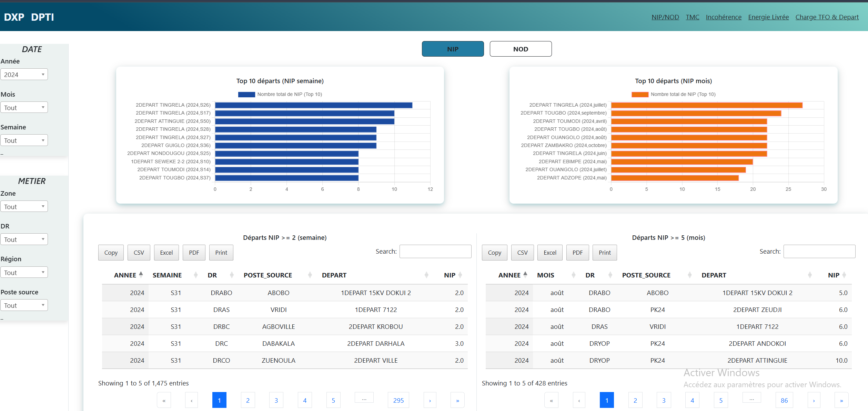
Task: Go to Energie Livrée page
Action: [x=768, y=17]
